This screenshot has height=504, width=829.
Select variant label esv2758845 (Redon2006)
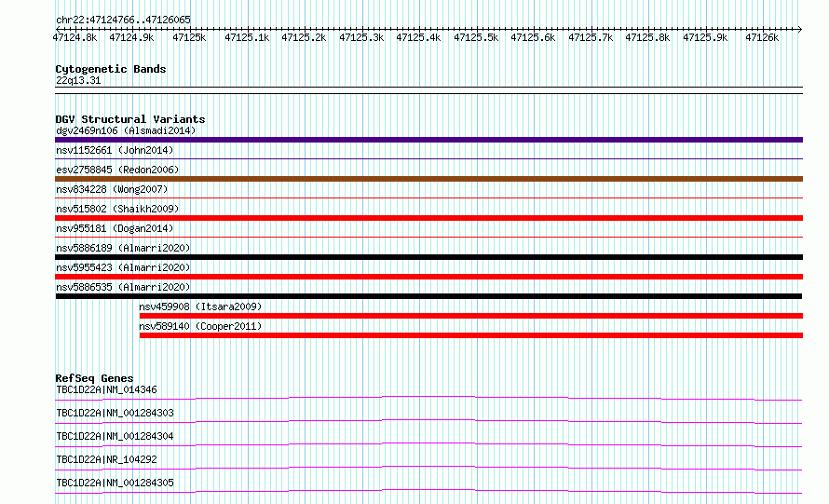pyautogui.click(x=117, y=170)
